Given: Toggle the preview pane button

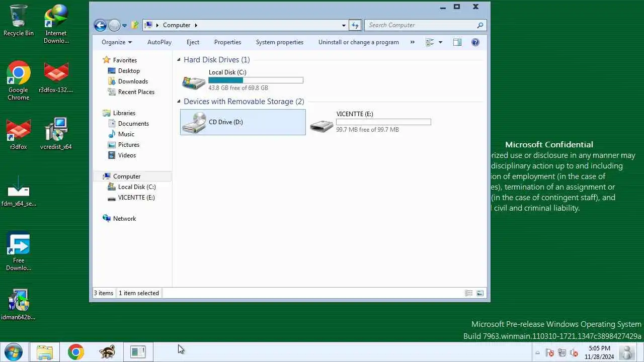Looking at the screenshot, I should pyautogui.click(x=457, y=42).
